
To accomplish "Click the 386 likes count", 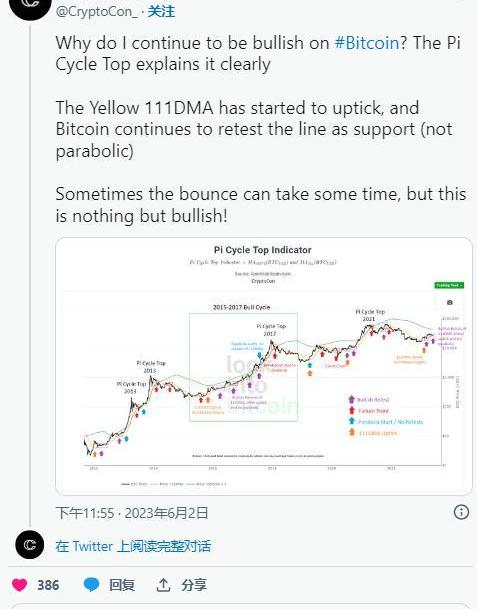I will [x=48, y=585].
